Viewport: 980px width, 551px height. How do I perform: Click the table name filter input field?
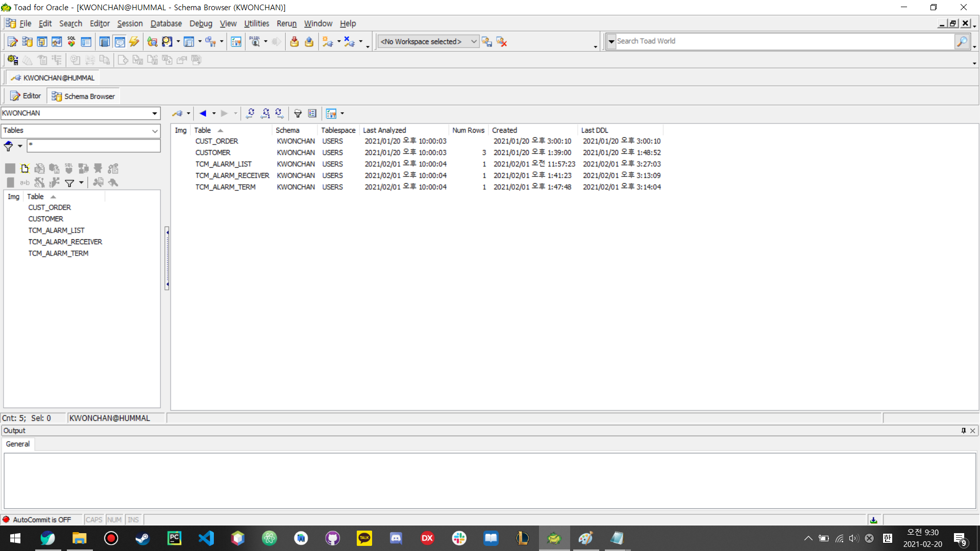[x=93, y=145]
